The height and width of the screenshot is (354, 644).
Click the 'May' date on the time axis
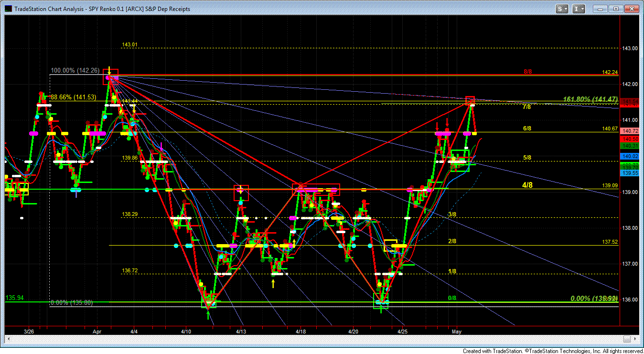click(457, 331)
